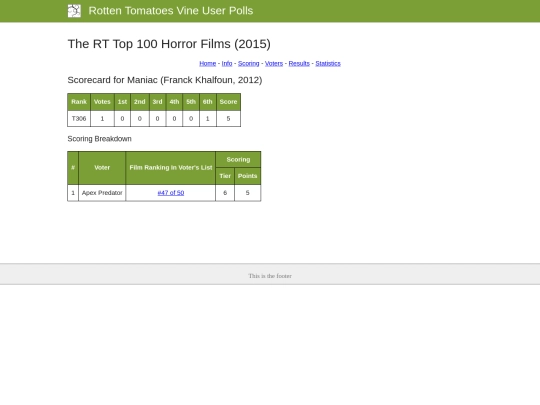Click the Apex Predator voter cell

pos(102,193)
